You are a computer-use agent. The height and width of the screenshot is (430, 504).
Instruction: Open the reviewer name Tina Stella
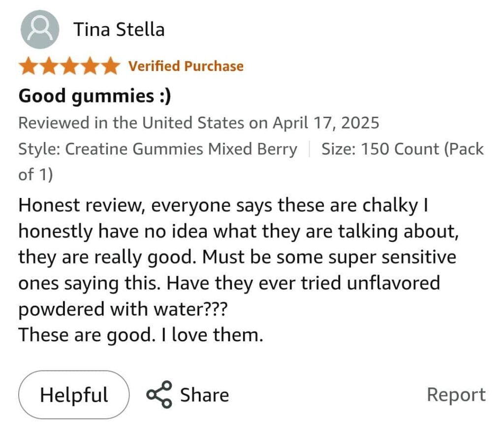119,30
